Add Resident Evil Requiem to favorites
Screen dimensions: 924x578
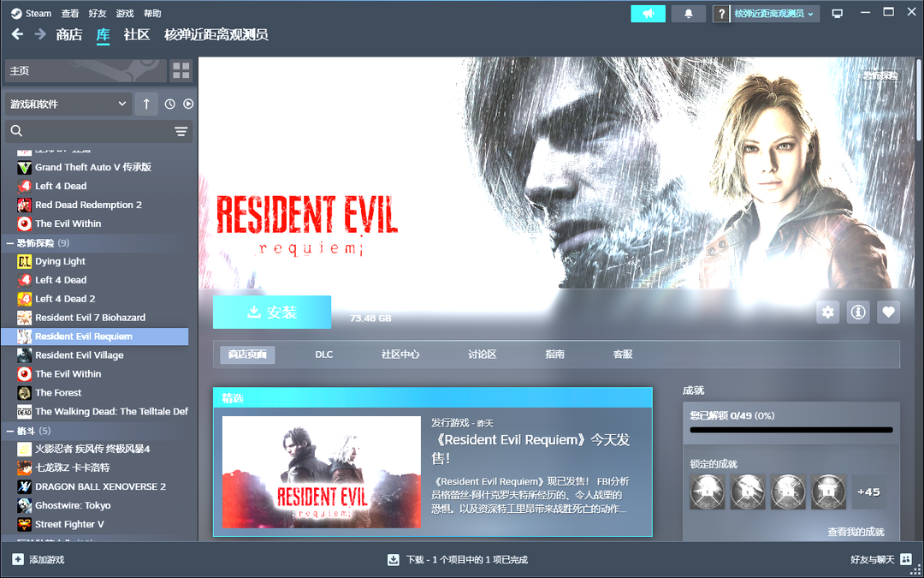pyautogui.click(x=888, y=313)
